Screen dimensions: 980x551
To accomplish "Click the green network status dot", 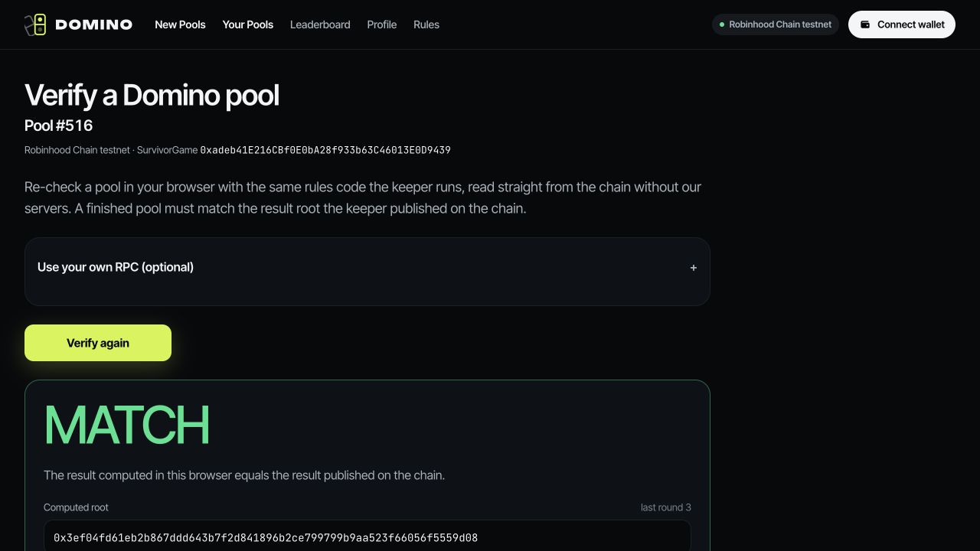I will tap(721, 24).
